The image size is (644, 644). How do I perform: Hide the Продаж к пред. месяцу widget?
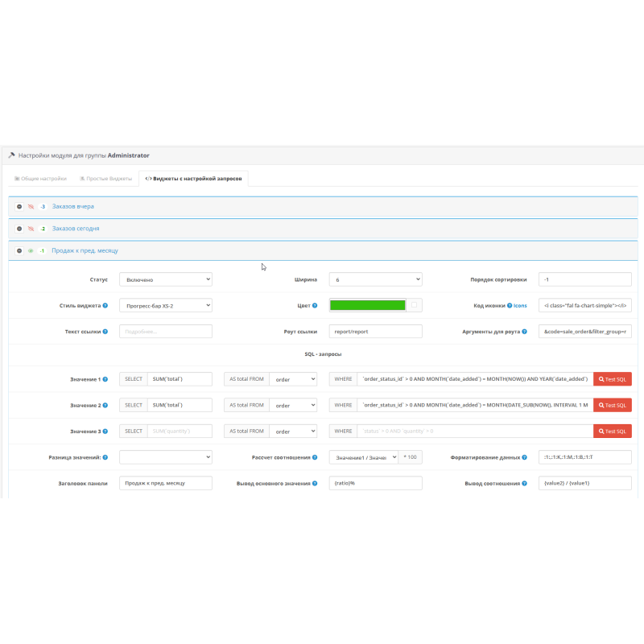(x=30, y=250)
